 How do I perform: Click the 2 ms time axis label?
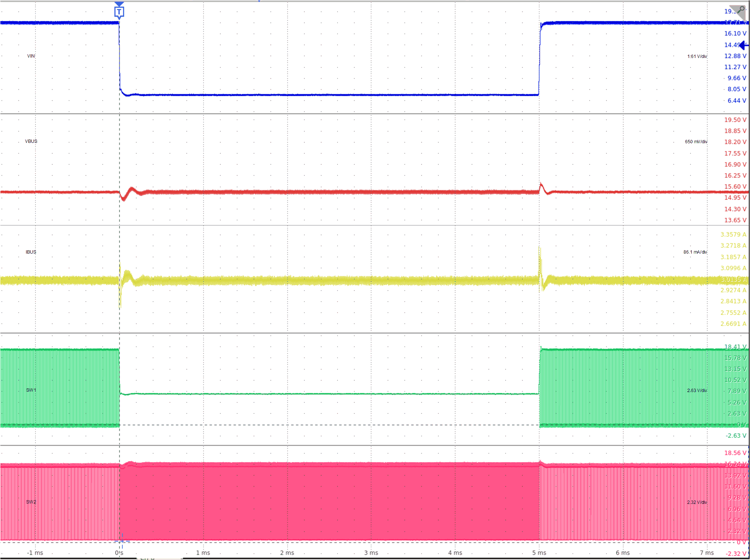point(287,553)
